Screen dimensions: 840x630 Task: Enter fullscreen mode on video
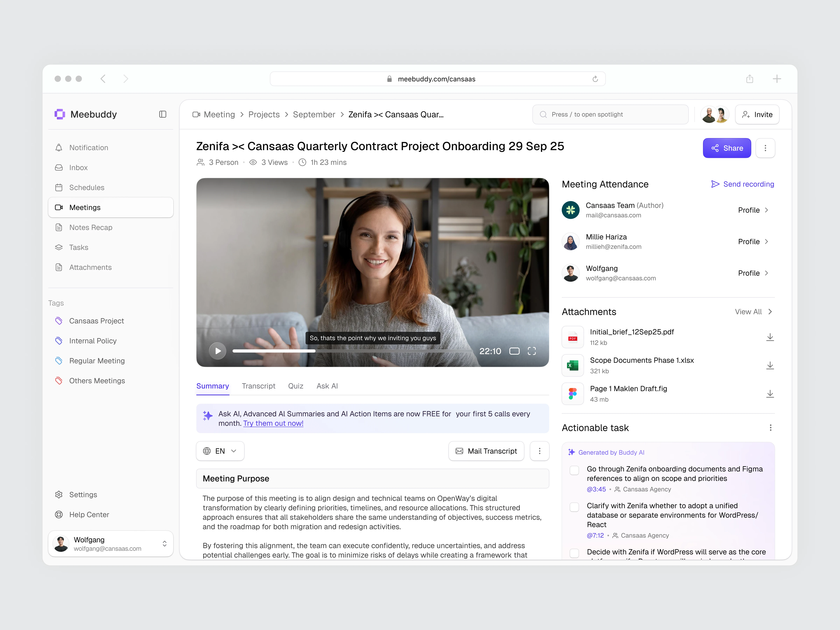(x=532, y=351)
